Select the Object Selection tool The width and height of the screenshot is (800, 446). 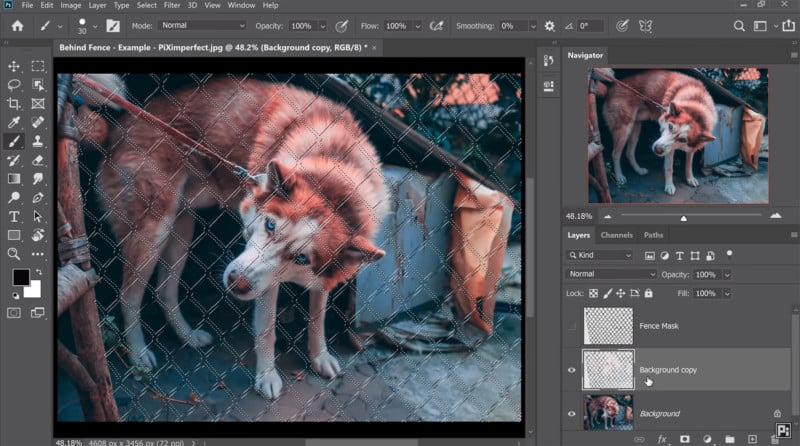click(38, 85)
